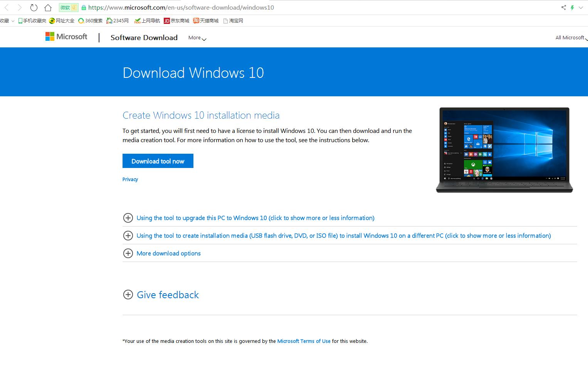Open the browser home page icon

point(47,7)
